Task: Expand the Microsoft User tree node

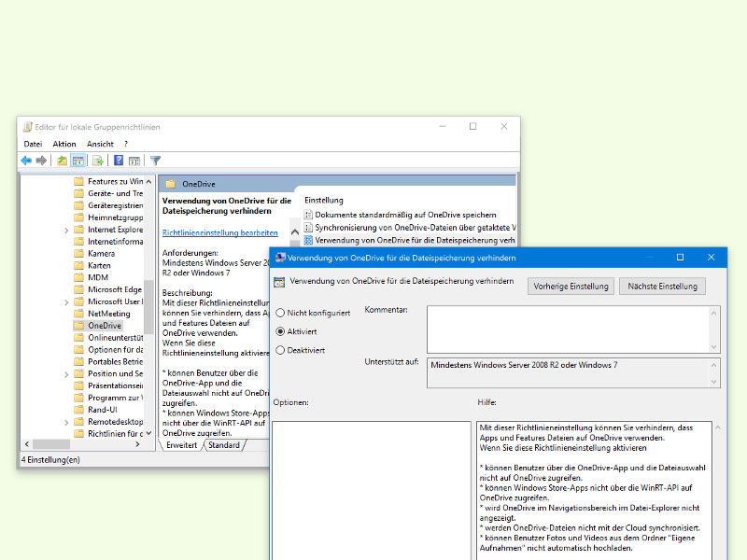Action: (66, 301)
